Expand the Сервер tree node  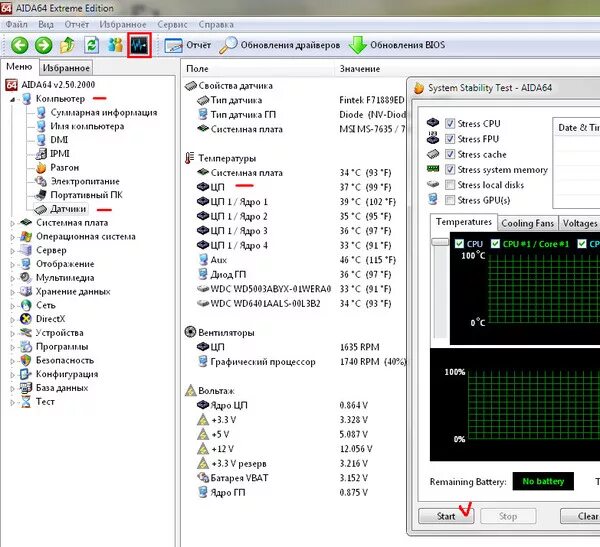click(12, 251)
